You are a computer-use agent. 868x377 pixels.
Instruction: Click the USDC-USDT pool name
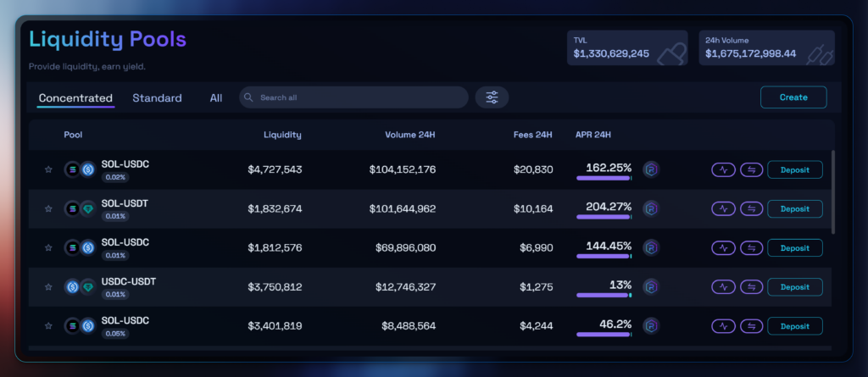pos(129,281)
